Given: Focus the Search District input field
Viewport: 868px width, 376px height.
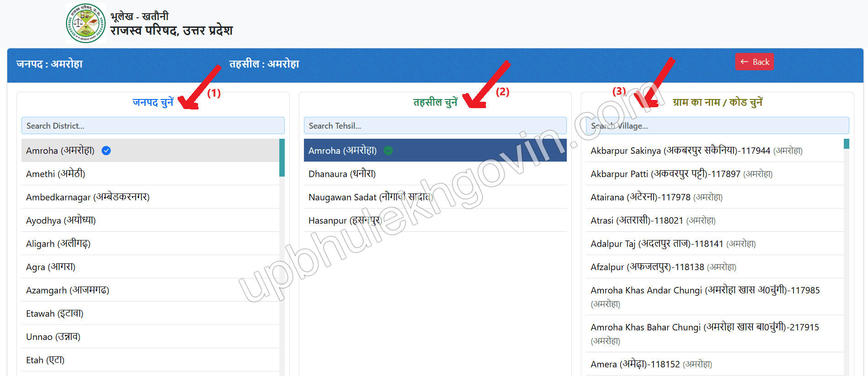Looking at the screenshot, I should (153, 125).
